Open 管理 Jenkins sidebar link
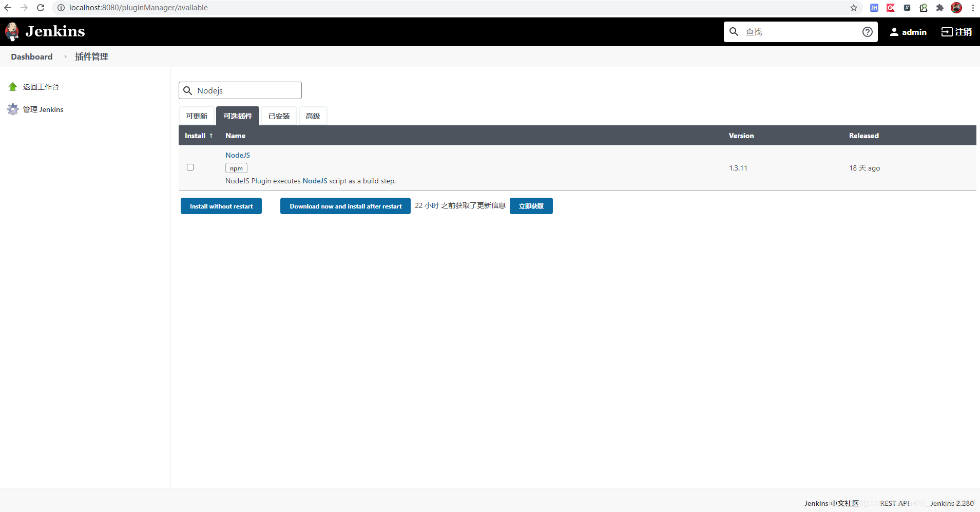This screenshot has width=980, height=512. click(43, 109)
